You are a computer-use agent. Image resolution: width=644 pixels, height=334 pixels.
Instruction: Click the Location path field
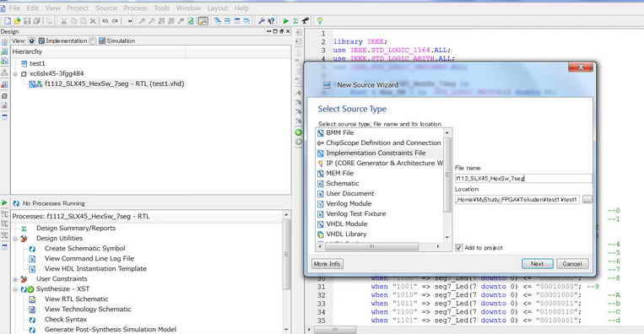[517, 199]
